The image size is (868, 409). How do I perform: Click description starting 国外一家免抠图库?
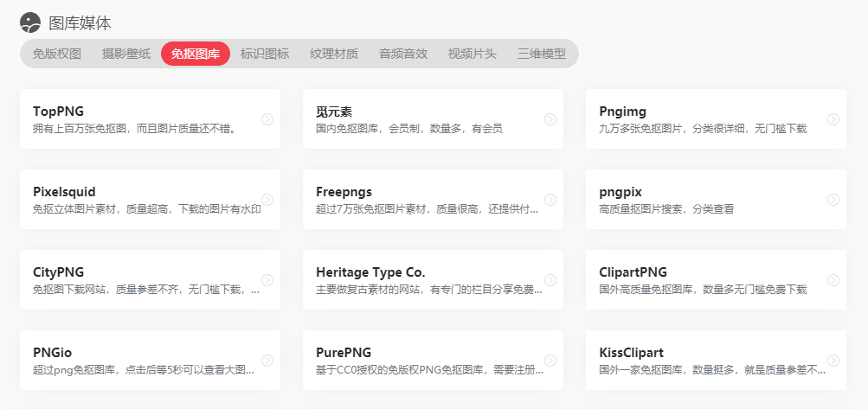point(712,370)
